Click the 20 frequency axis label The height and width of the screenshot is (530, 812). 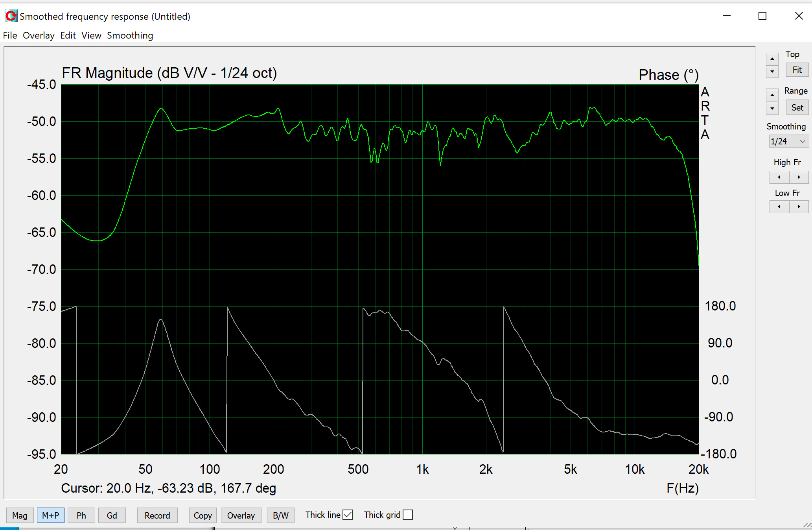(61, 469)
